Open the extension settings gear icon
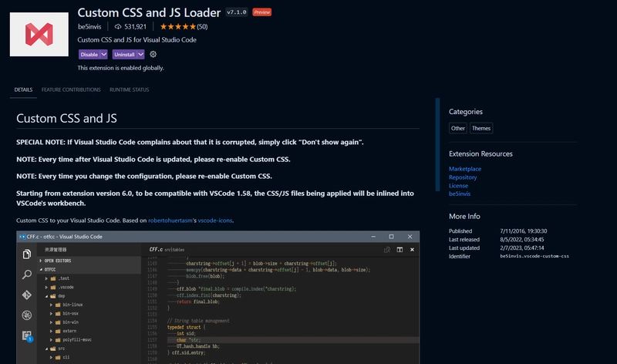This screenshot has height=364, width=617. 153,54
